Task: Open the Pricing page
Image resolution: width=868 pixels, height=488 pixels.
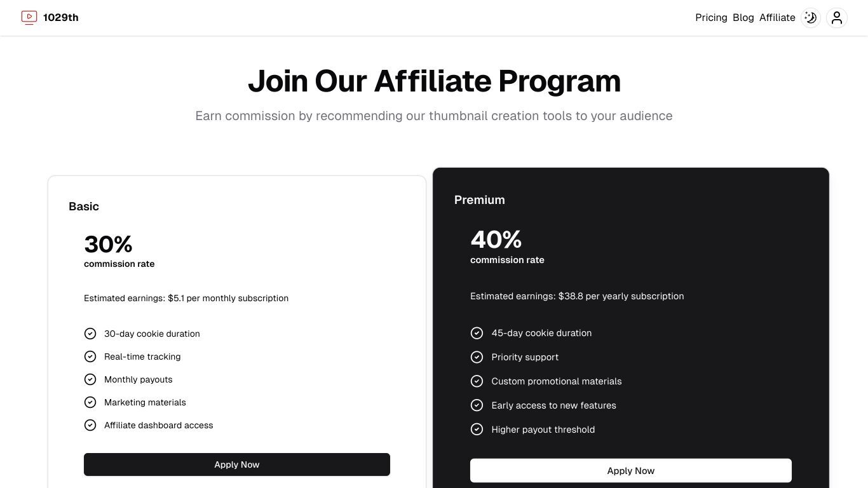Action: (x=711, y=18)
